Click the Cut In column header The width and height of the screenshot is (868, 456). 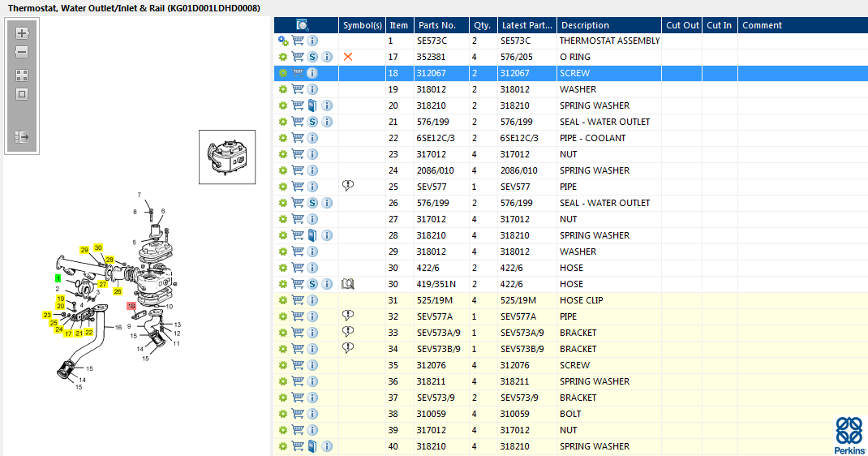coord(720,25)
